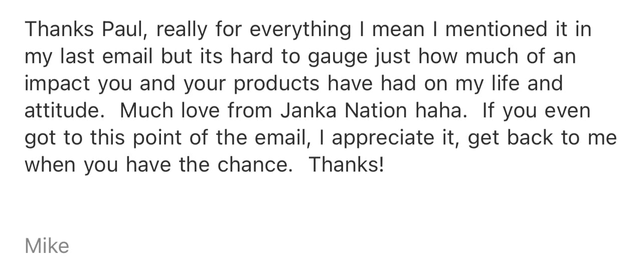
Task: Place cursor on the word "mentioned"
Action: click(497, 30)
